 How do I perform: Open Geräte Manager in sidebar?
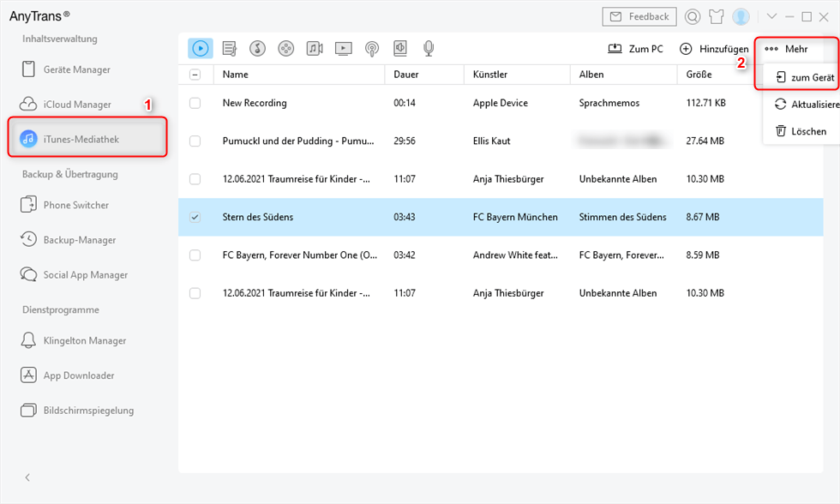coord(66,69)
